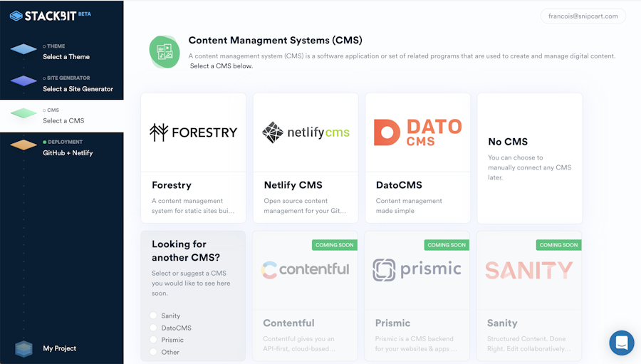
Task: Click the green CMS header icon
Action: click(x=165, y=51)
